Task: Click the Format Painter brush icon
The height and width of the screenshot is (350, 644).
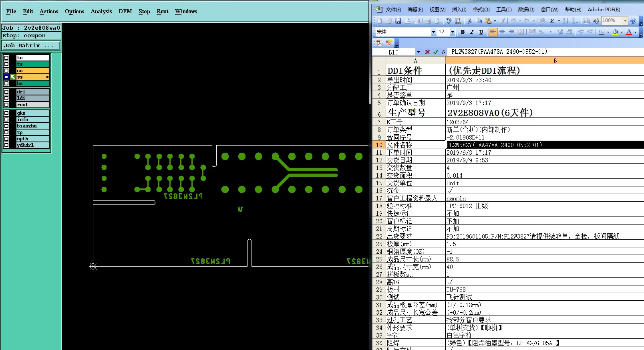Action: 502,21
